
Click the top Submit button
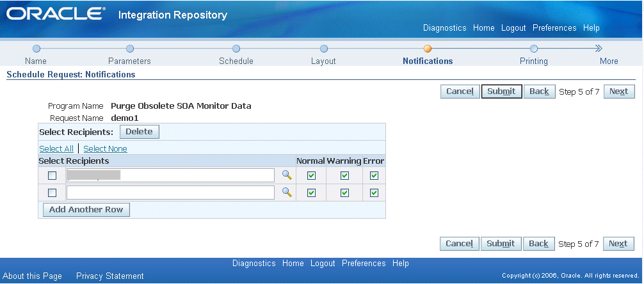pos(501,91)
